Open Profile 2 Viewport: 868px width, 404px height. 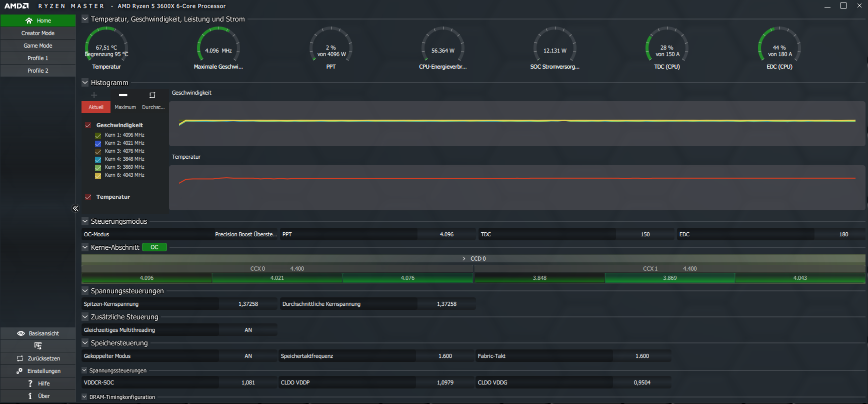point(38,71)
